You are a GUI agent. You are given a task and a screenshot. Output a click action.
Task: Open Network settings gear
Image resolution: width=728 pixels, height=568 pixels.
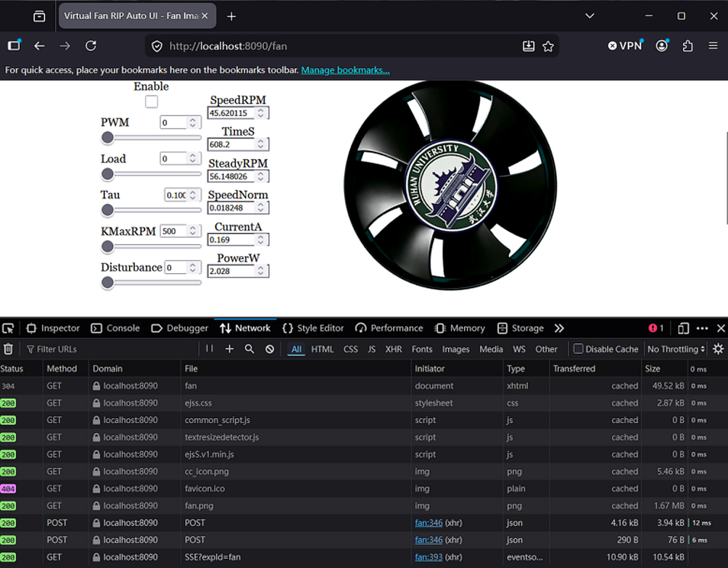(718, 349)
